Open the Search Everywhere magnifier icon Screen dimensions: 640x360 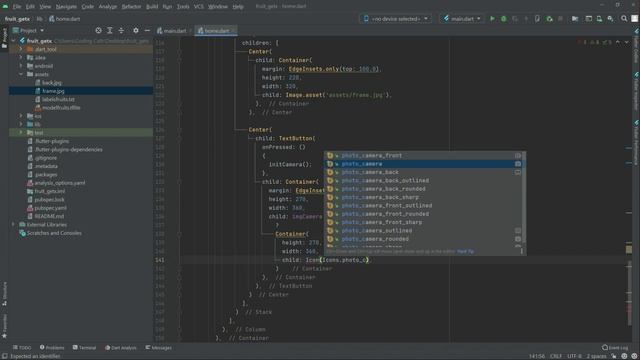[624, 19]
